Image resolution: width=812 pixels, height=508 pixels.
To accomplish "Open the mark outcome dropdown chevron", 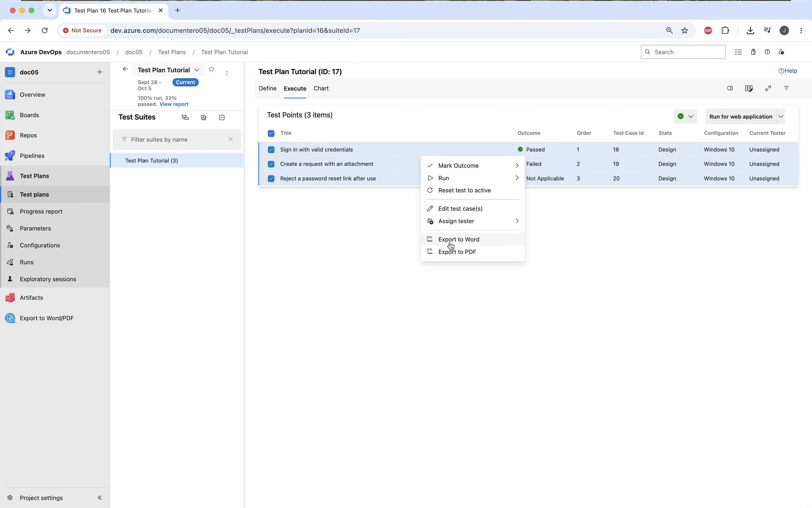I will click(691, 117).
